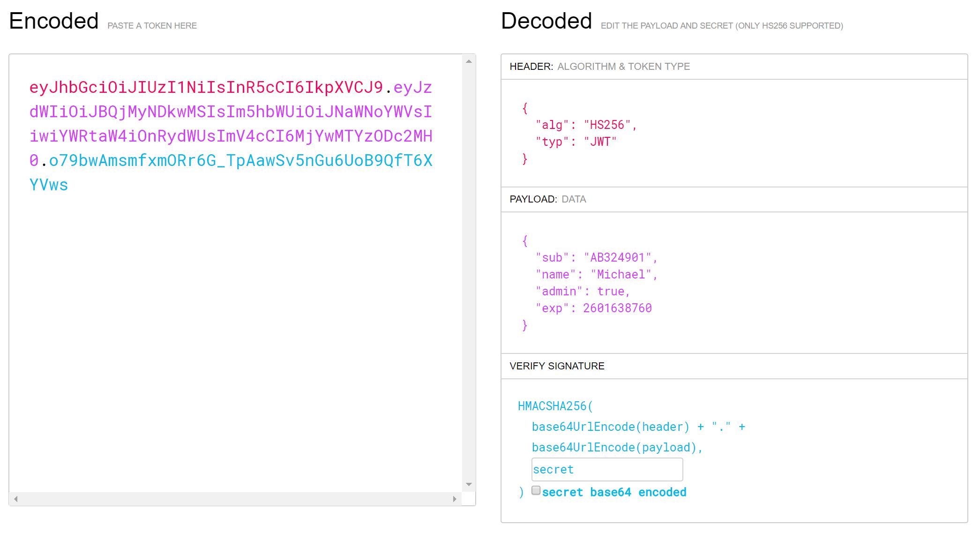
Task: Click right arrow of horizontal scrollbar
Action: [454, 499]
